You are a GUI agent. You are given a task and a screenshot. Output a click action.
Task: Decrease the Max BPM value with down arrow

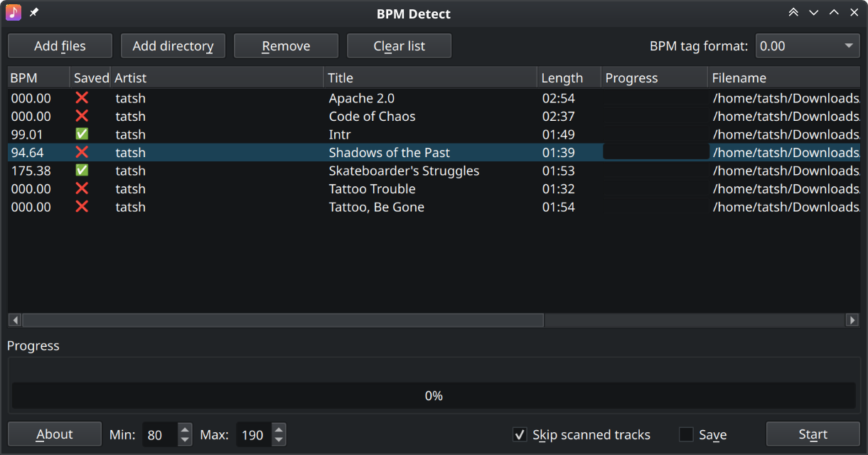(x=279, y=440)
